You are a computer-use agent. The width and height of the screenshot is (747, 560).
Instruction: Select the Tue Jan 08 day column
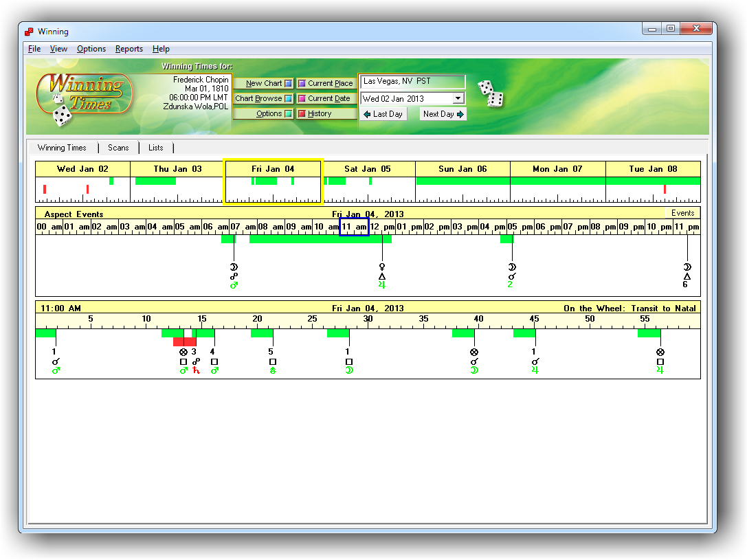coord(653,182)
